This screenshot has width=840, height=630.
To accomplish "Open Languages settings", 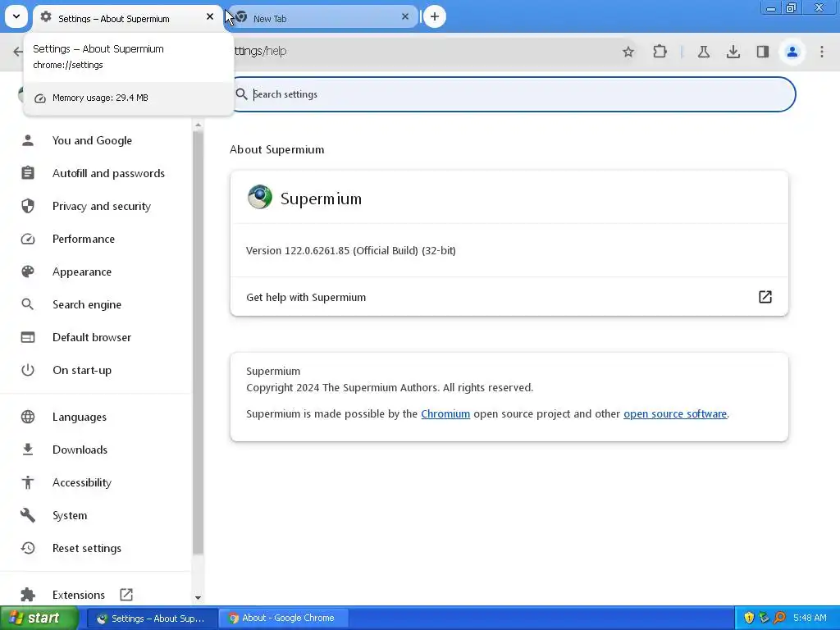I will pyautogui.click(x=80, y=417).
